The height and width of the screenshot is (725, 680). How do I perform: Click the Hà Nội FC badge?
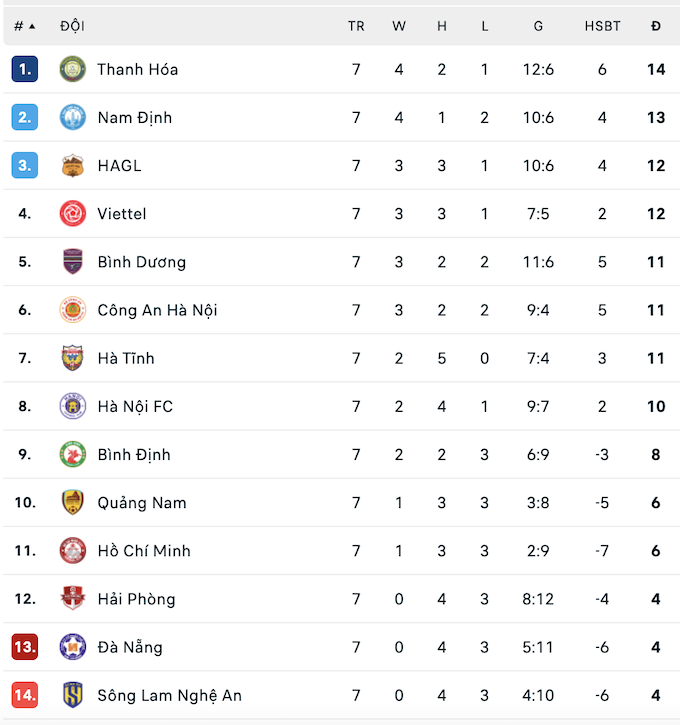(x=73, y=406)
